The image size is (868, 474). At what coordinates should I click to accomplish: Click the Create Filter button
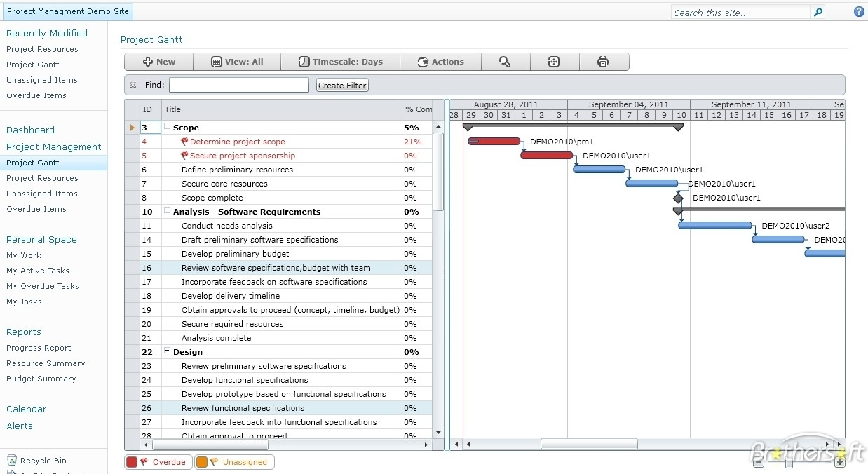pos(341,86)
